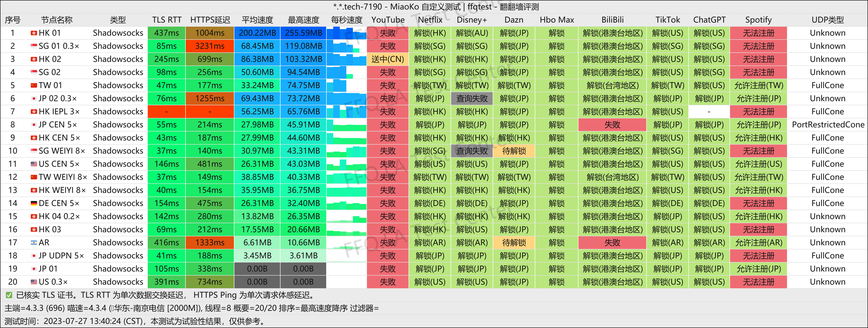Image resolution: width=868 pixels, height=328 pixels.
Task: Click the 200.22MB average speed cell
Action: pyautogui.click(x=257, y=33)
